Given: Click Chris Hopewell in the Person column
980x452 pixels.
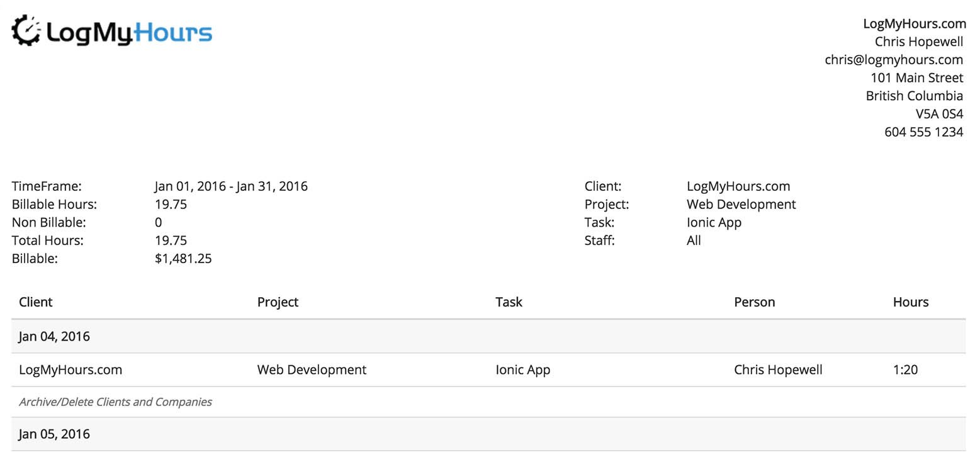Looking at the screenshot, I should coord(777,370).
